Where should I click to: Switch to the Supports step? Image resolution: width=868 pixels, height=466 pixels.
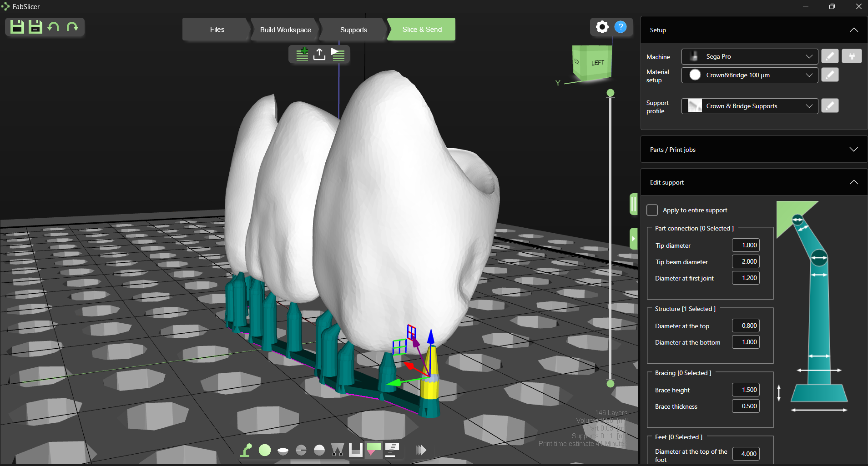pos(353,30)
